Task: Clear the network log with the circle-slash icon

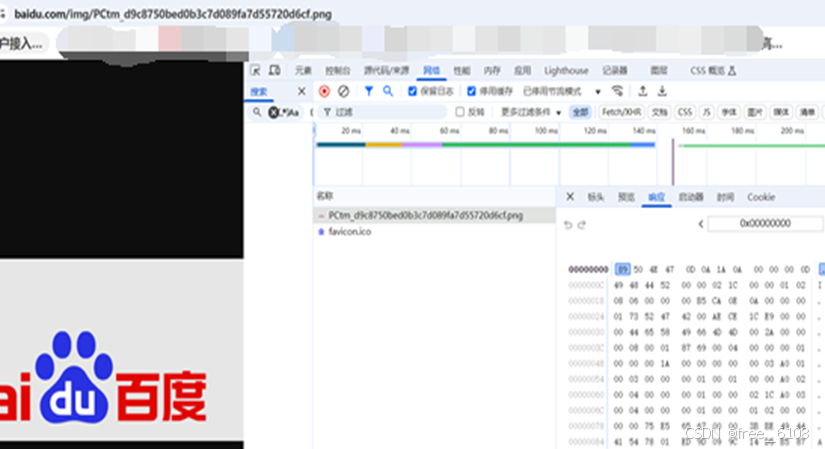Action: pos(343,91)
